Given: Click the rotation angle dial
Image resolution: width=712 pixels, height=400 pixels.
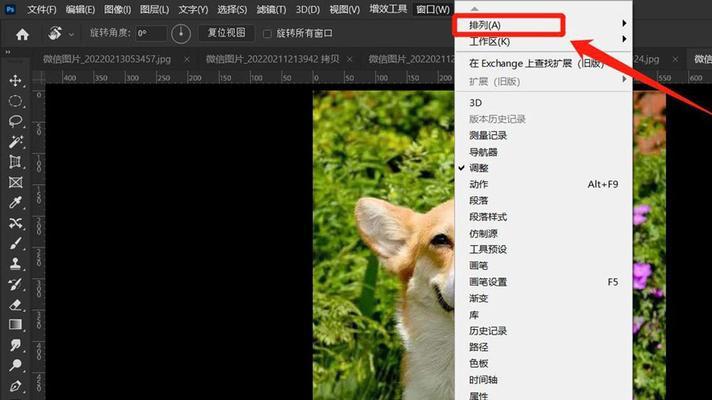Looking at the screenshot, I should click(181, 34).
